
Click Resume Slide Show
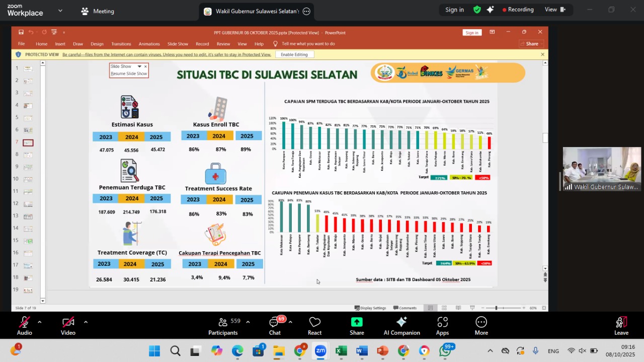tap(129, 74)
